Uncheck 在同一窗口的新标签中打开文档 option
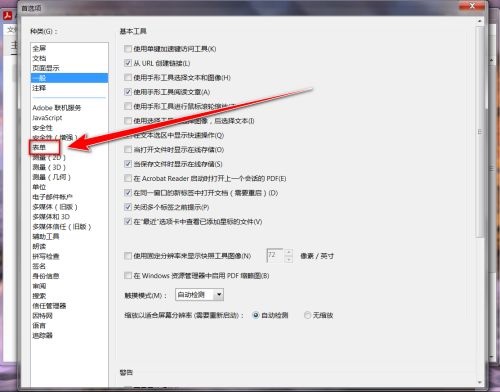Image resolution: width=500 pixels, height=392 pixels. click(x=128, y=193)
